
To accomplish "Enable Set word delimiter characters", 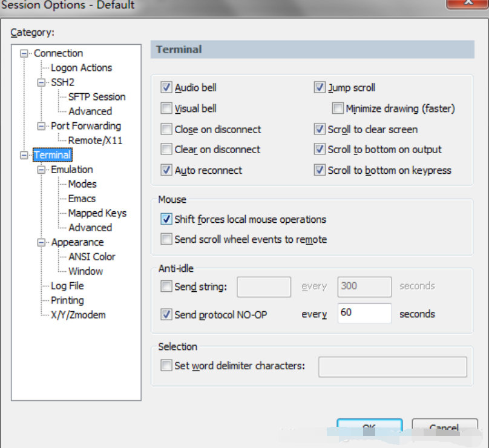I will tap(166, 365).
